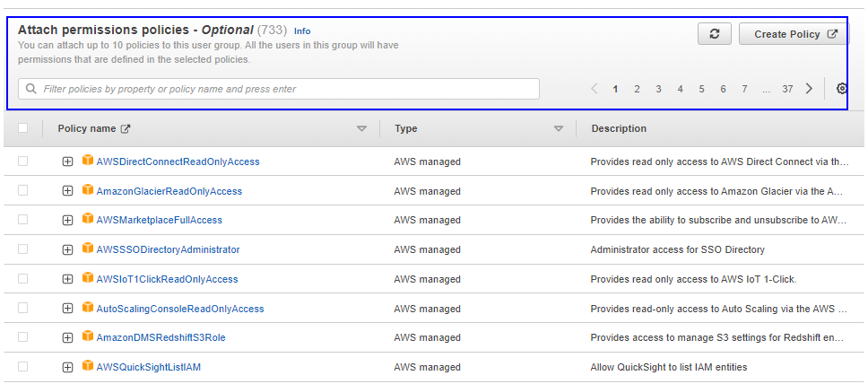This screenshot has height=384, width=868.
Task: Go to page 3 of policies
Action: coord(658,89)
